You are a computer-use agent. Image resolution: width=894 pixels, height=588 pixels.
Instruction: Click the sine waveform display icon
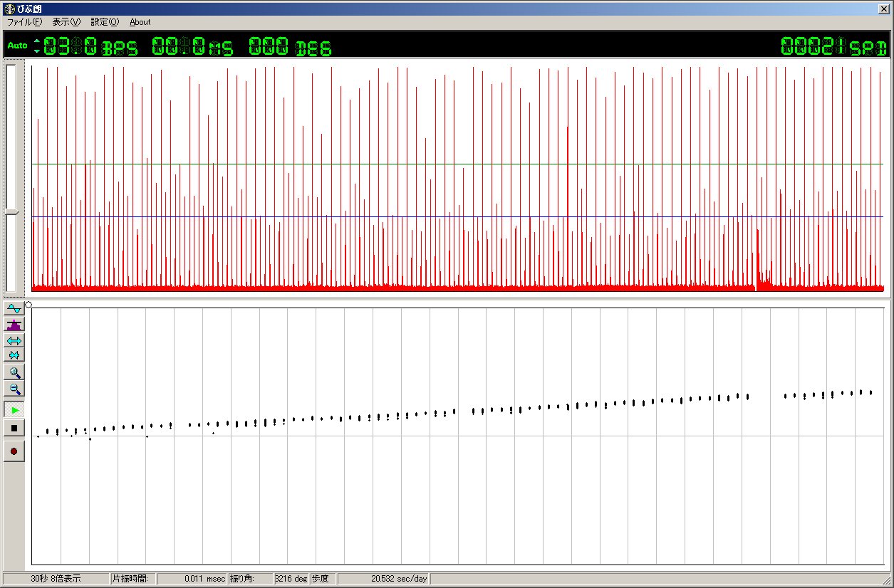tap(14, 308)
